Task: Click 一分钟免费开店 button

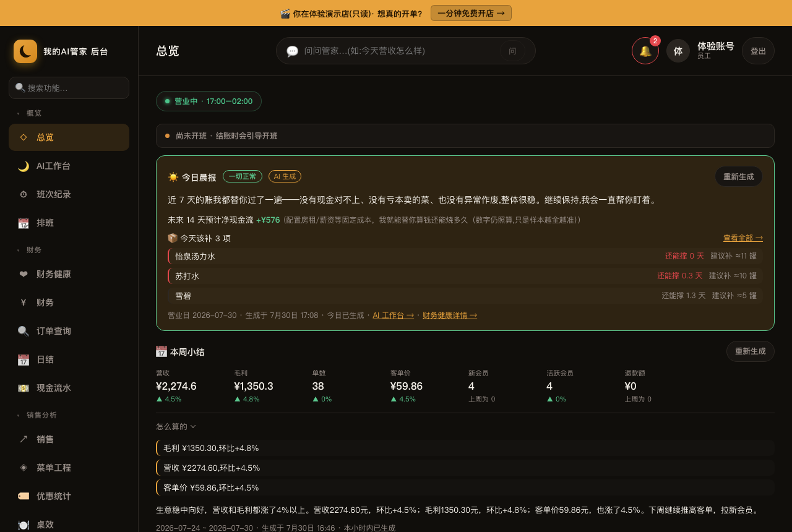Action: pos(471,13)
